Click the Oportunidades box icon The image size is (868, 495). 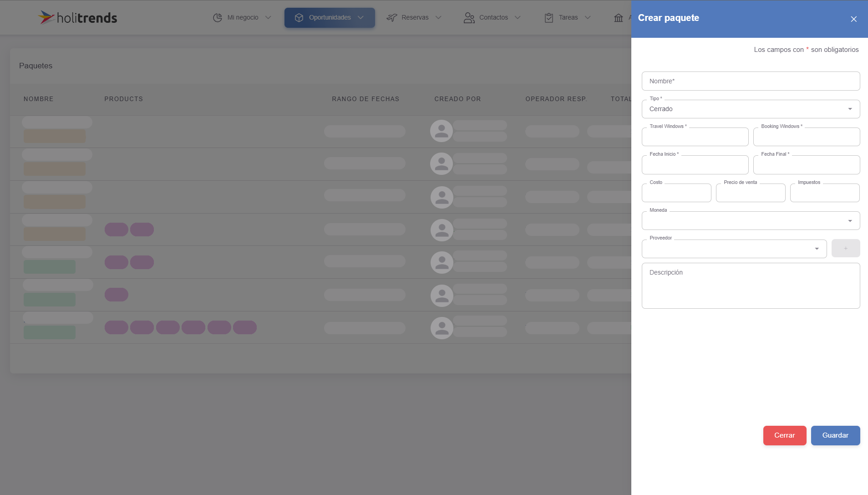(x=299, y=18)
